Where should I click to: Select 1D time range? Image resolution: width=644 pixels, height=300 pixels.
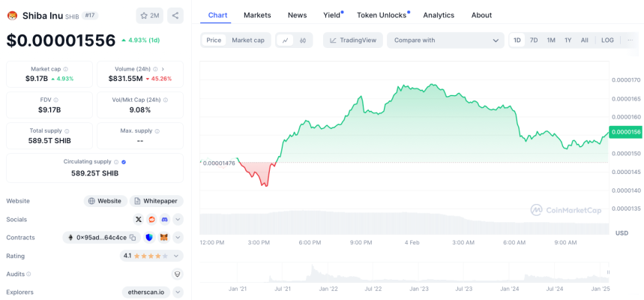click(x=517, y=40)
